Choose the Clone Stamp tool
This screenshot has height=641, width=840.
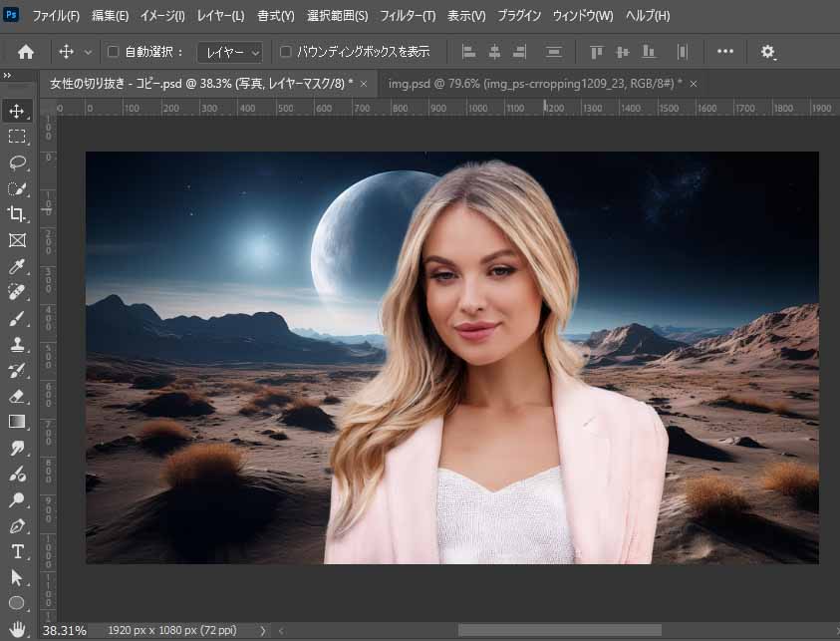pyautogui.click(x=17, y=344)
